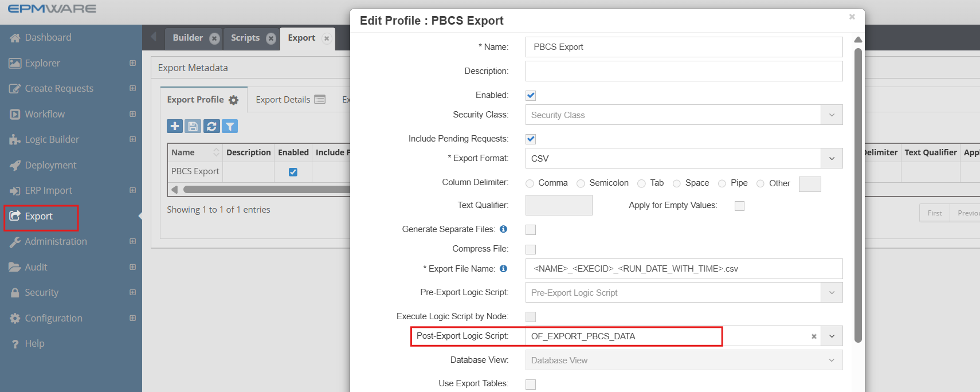Close the Scripts tab with its X icon
This screenshot has width=980, height=392.
271,38
